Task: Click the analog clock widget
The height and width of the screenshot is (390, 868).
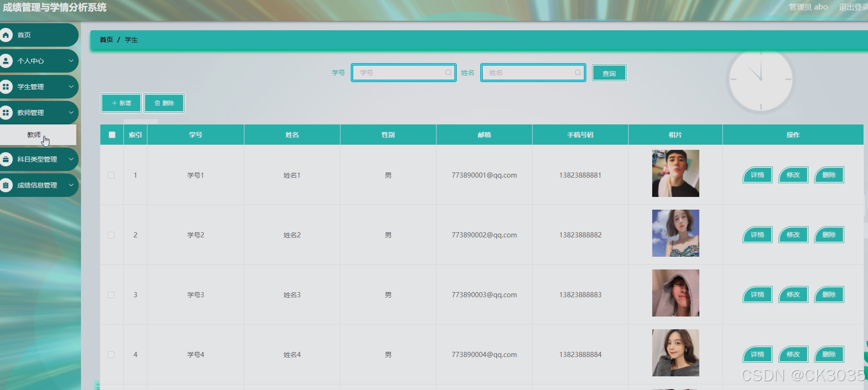Action: (761, 79)
